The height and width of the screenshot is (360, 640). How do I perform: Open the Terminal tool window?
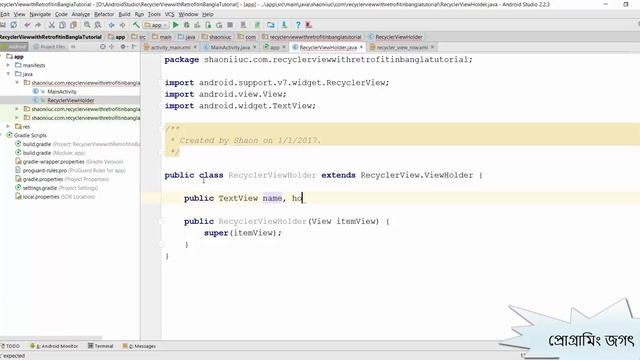click(100, 346)
